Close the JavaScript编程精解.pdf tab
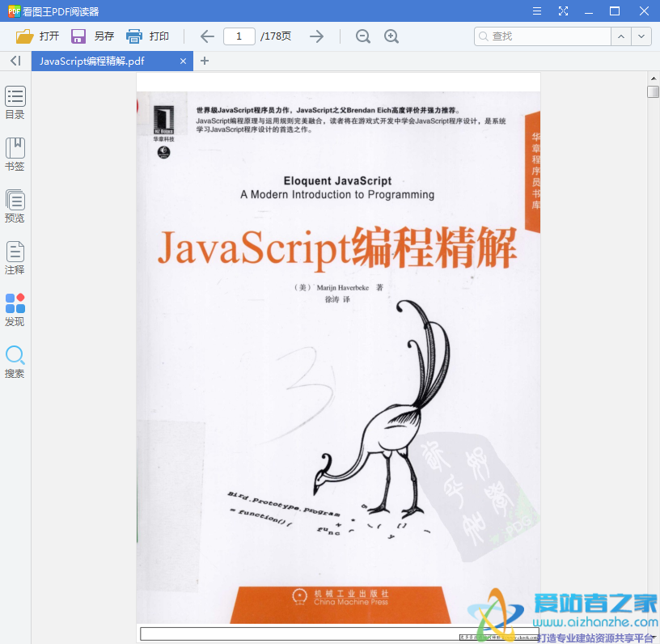660x644 pixels. pos(183,61)
